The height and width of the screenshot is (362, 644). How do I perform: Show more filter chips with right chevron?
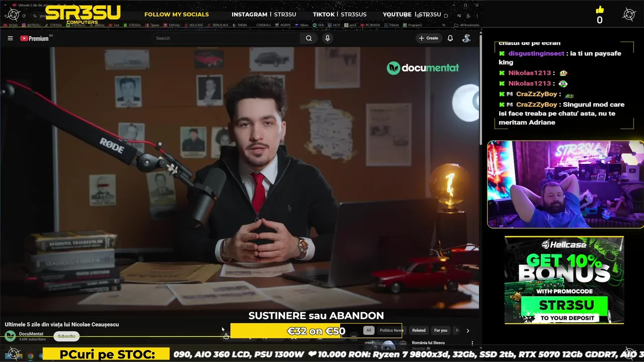pos(468,330)
